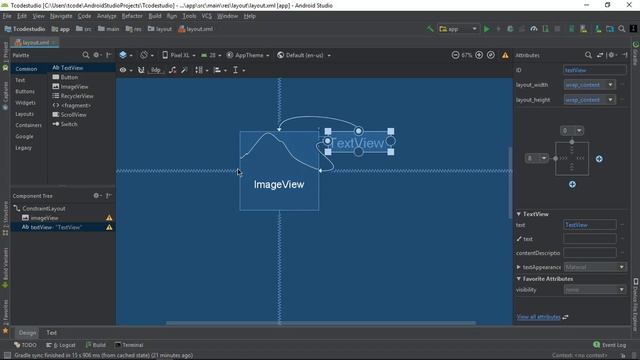Open Terminal tool window

tap(129, 345)
